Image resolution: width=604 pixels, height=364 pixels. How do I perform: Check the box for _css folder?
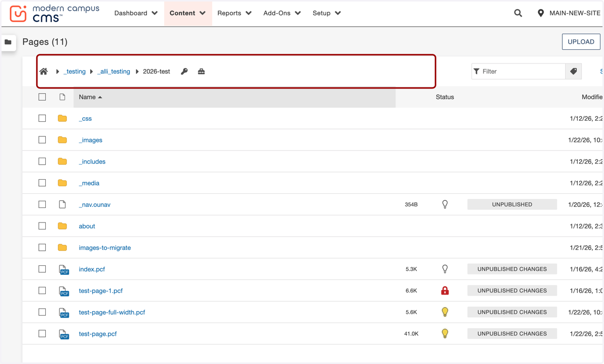pyautogui.click(x=42, y=118)
